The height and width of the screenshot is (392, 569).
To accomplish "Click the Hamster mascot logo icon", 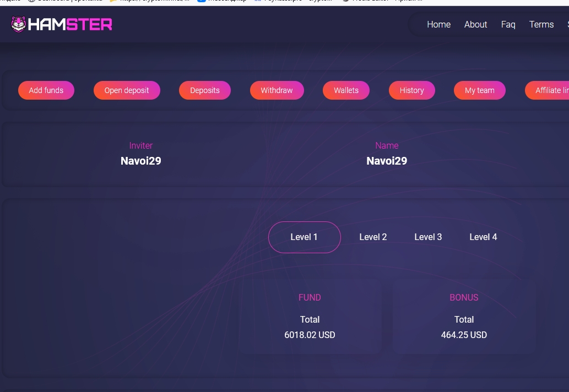I will (18, 24).
